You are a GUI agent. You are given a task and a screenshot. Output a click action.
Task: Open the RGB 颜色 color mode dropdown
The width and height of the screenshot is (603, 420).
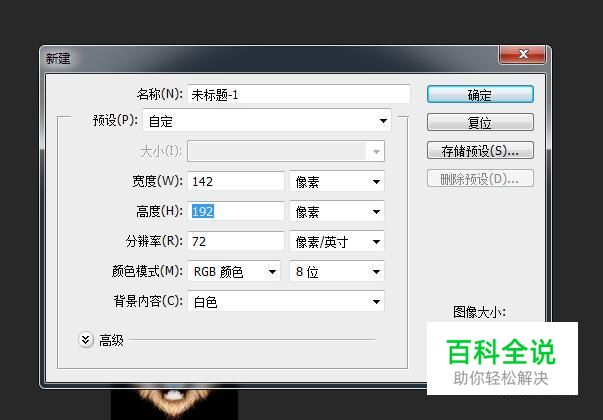pyautogui.click(x=234, y=271)
